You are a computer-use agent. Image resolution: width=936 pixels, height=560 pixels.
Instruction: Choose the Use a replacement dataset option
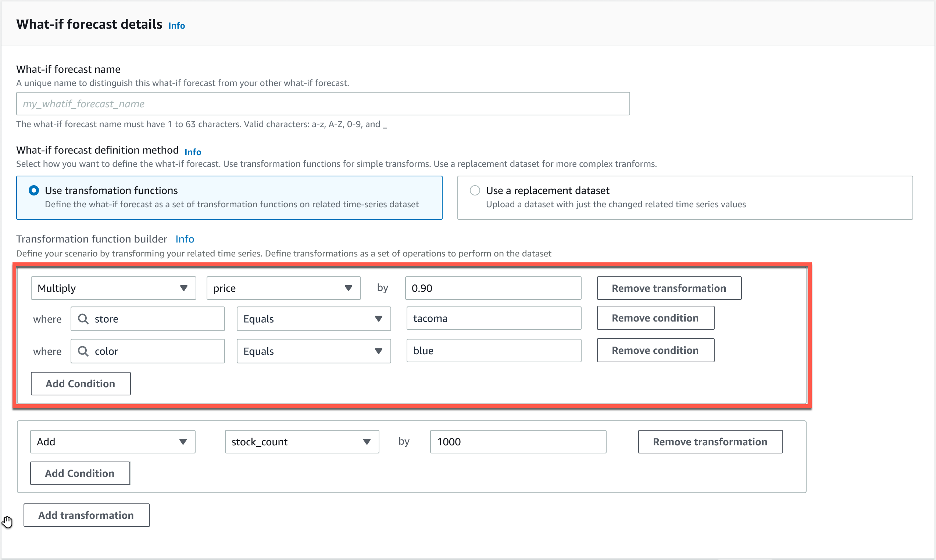coord(474,190)
